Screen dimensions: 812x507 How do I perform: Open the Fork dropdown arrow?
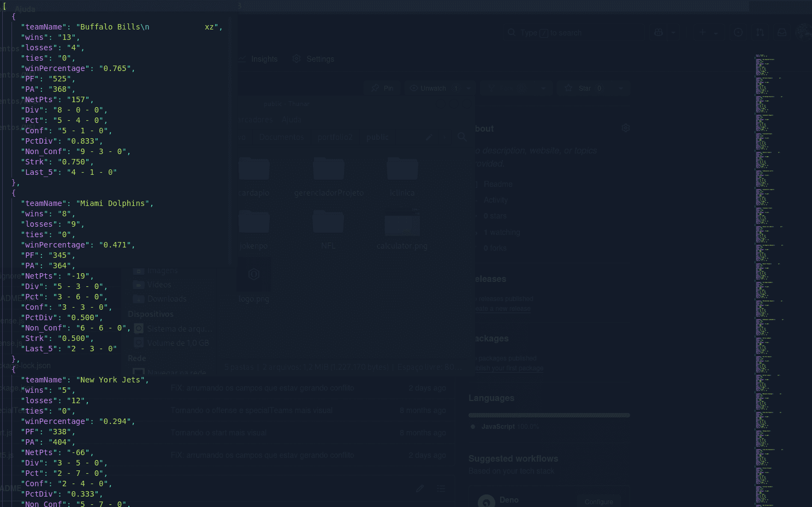click(543, 89)
